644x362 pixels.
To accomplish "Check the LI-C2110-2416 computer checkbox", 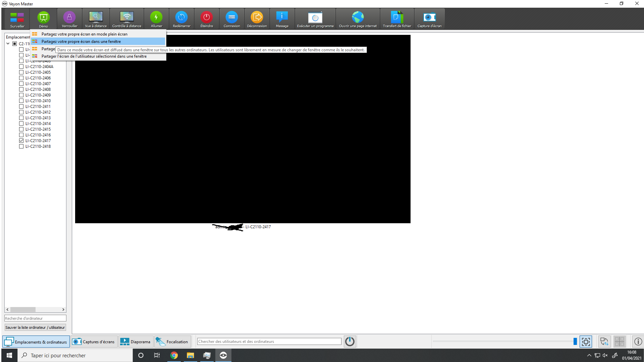I will tap(21, 135).
